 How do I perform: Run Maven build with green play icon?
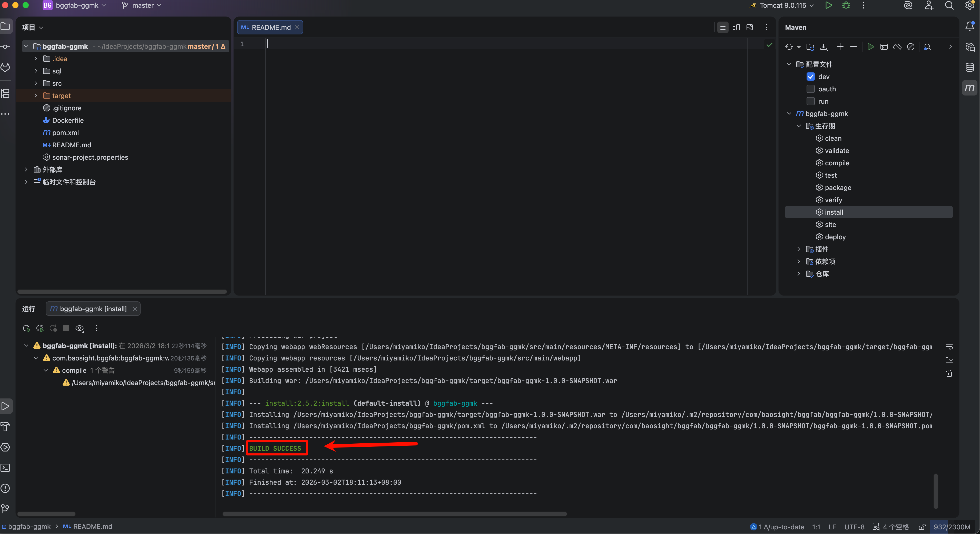click(870, 47)
